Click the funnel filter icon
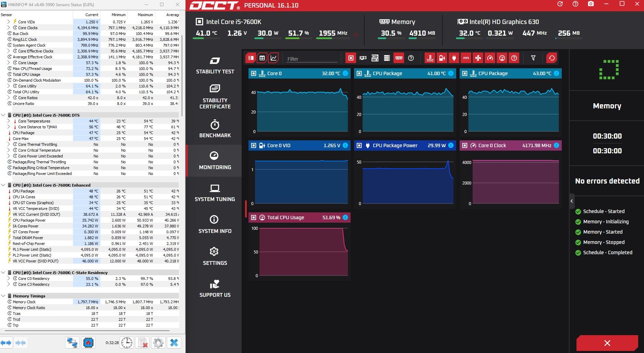644x353 pixels. [533, 58]
